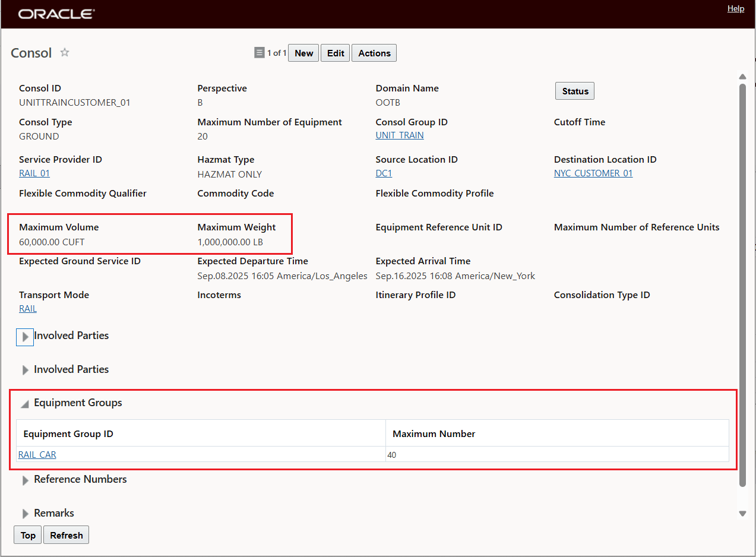Open the record list icon beside 1 of 1
756x557 pixels.
(259, 53)
